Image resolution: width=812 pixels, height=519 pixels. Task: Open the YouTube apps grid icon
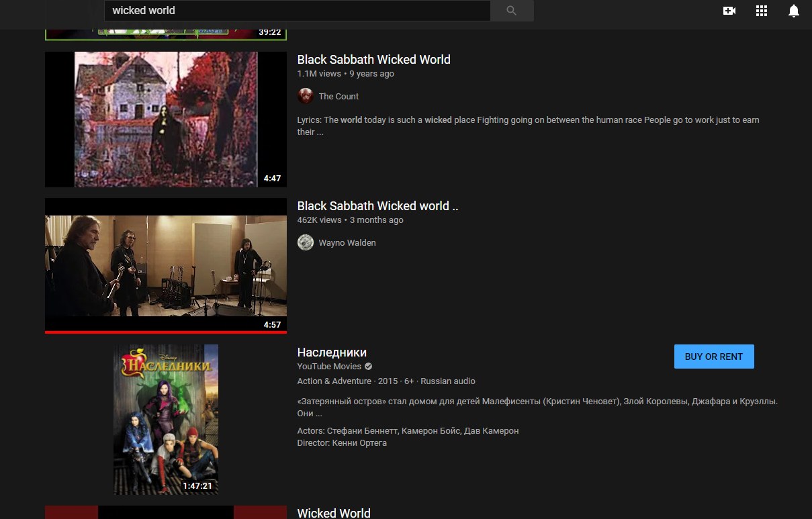click(762, 11)
